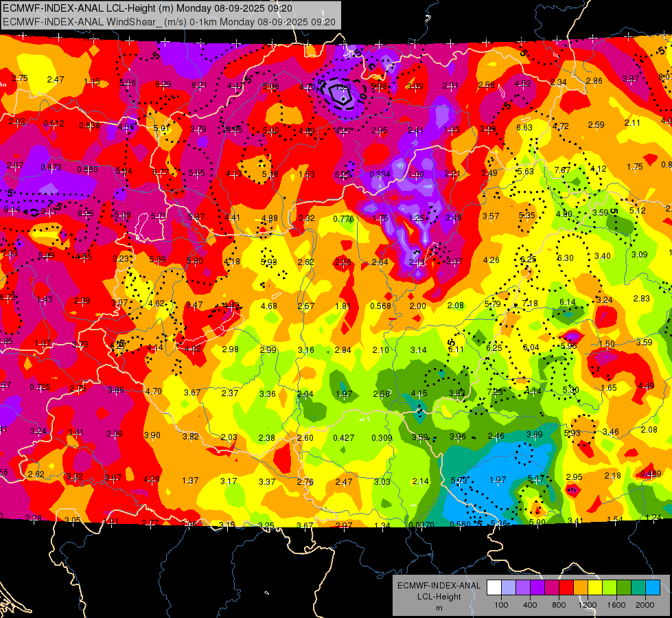Click the wind shear value 0.725
672x618 pixels.
tap(40, 387)
